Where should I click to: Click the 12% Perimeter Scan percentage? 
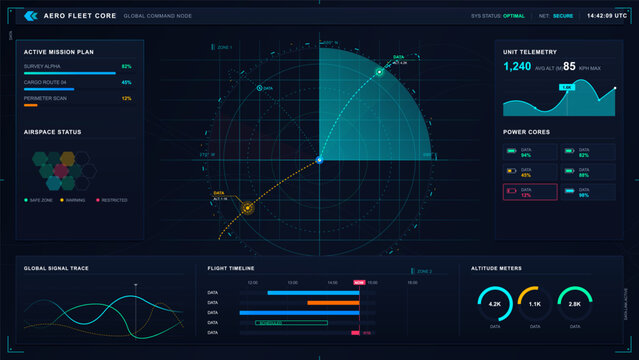(126, 98)
